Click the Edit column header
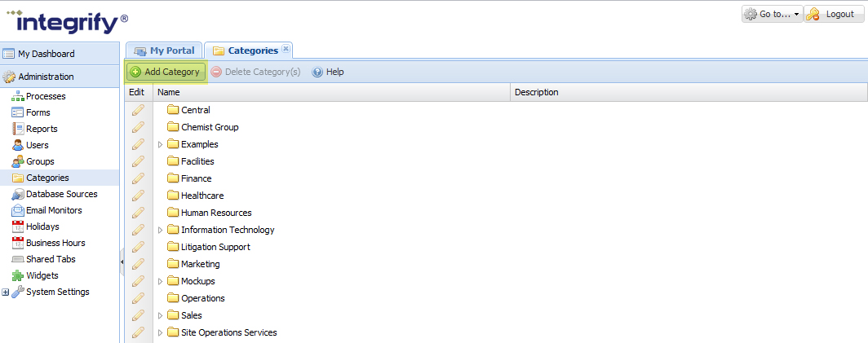This screenshot has width=868, height=343. point(139,92)
